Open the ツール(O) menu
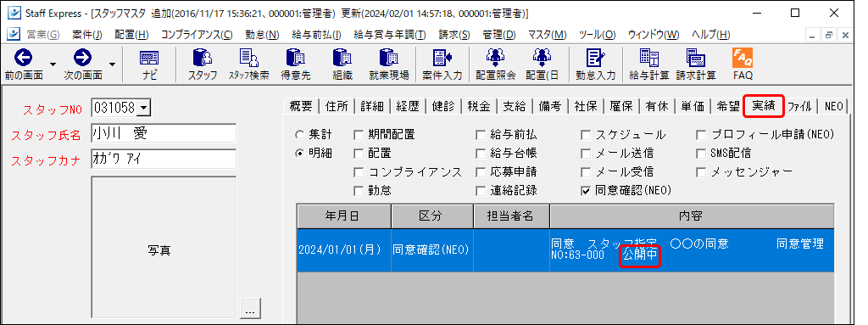Viewport: 868px width, 325px height. point(597,35)
